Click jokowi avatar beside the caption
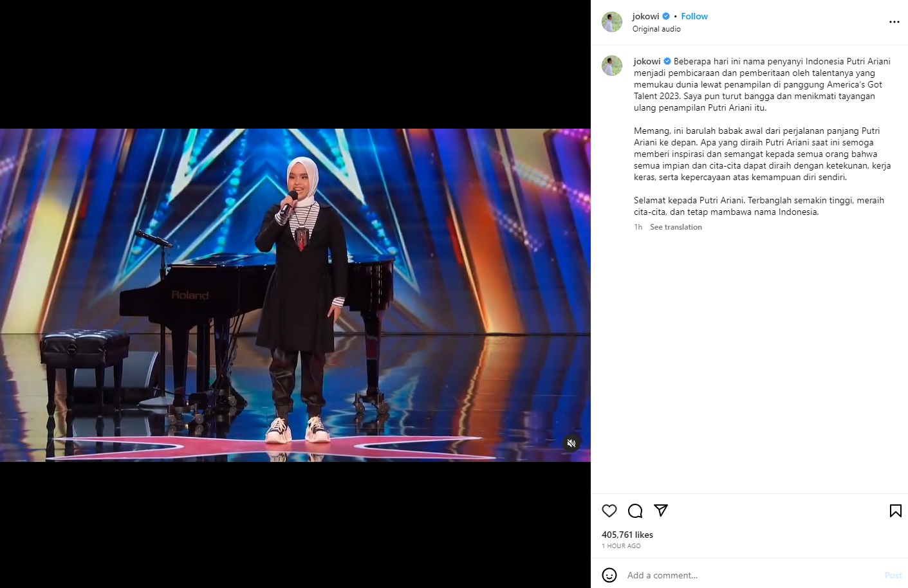908x588 pixels. [612, 66]
